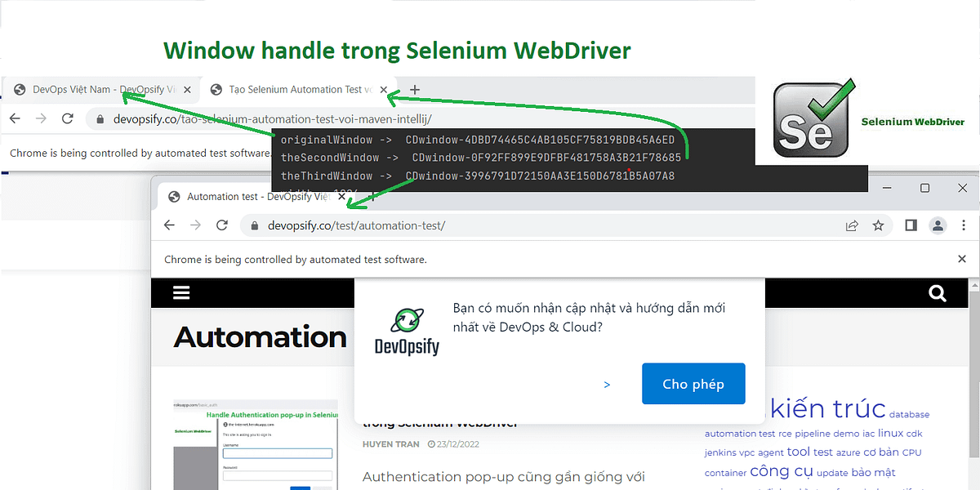
Task: Click the chevron arrow in the notification popup
Action: click(607, 384)
